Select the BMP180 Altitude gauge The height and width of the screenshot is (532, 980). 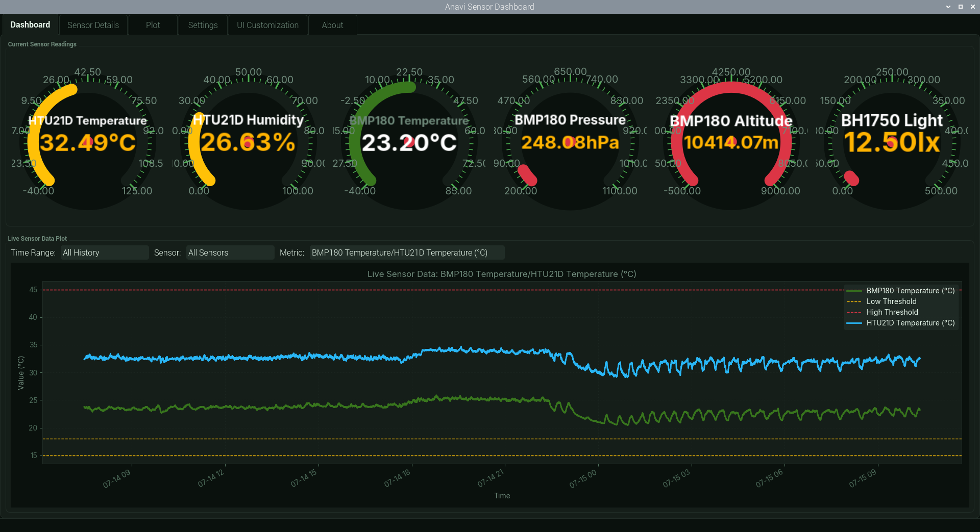tap(731, 142)
